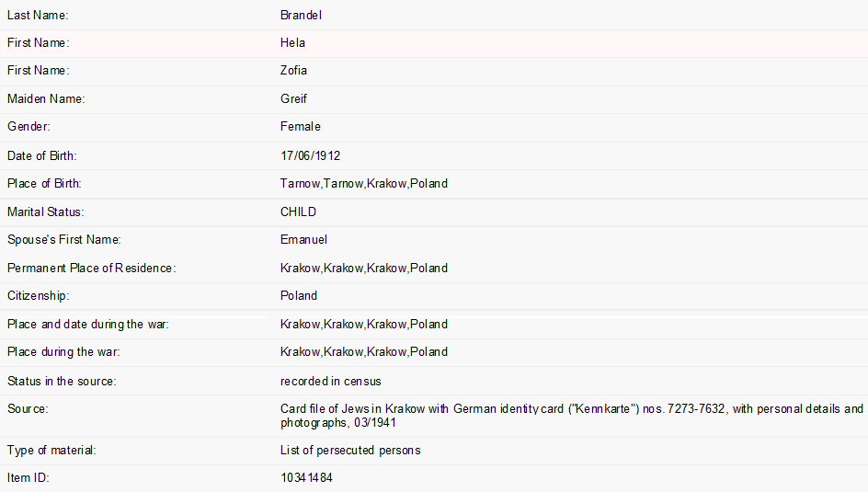Click the Item ID number 10341484
Image resolution: width=868 pixels, height=492 pixels.
[x=306, y=478]
